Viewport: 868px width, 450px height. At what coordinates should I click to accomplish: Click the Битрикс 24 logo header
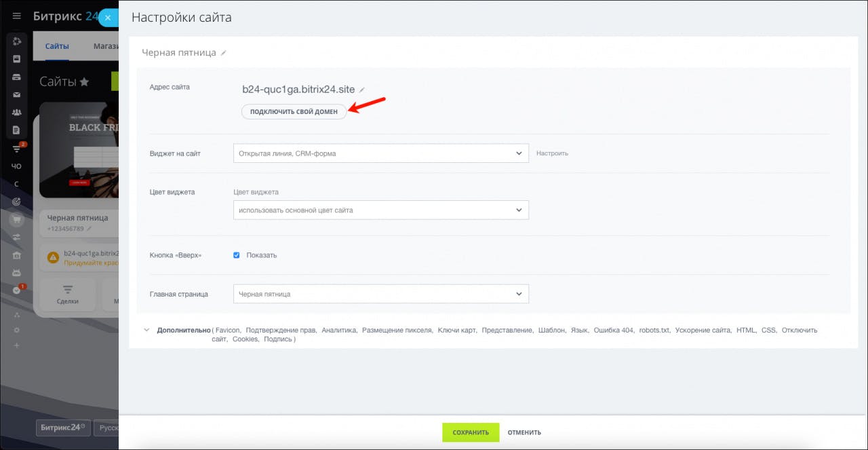point(66,16)
